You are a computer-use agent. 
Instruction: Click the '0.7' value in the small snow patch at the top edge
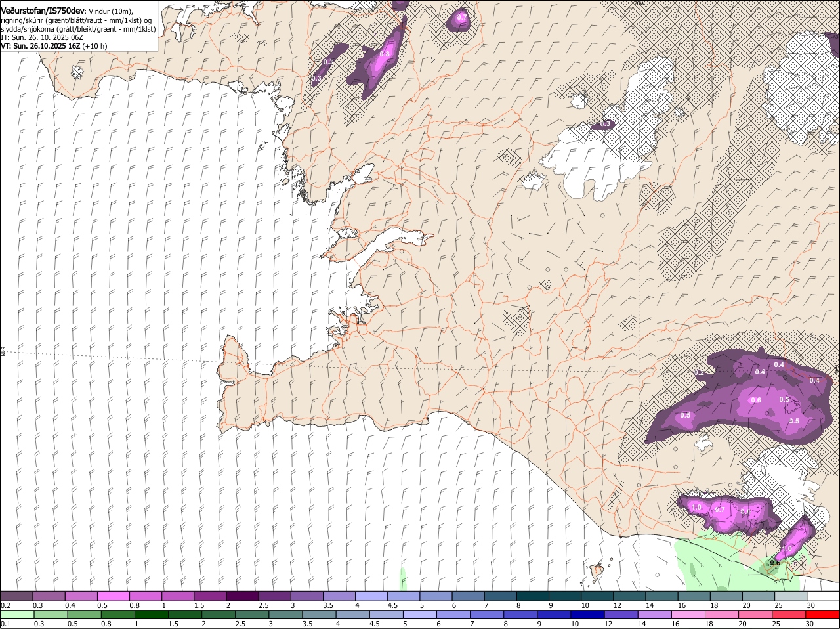461,17
